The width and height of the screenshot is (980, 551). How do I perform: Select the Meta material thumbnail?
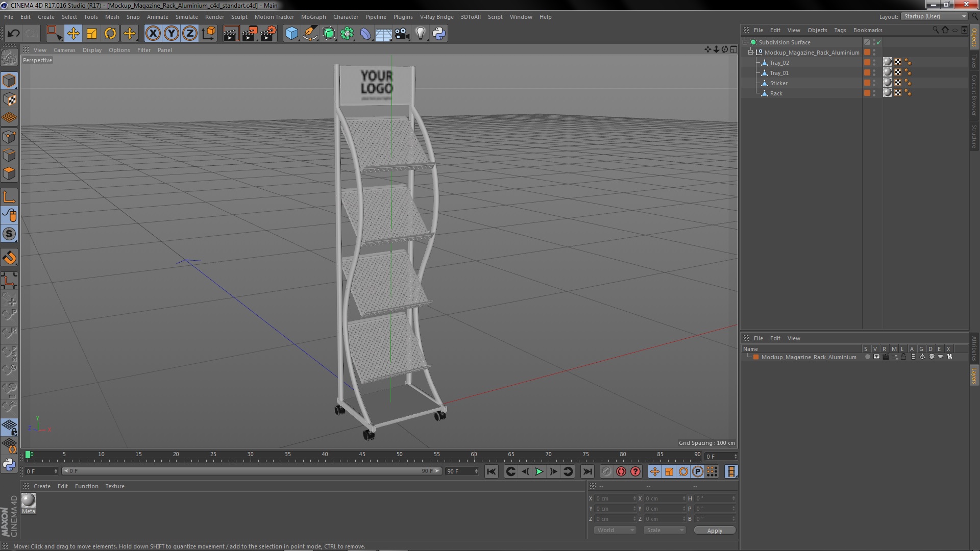(x=29, y=500)
